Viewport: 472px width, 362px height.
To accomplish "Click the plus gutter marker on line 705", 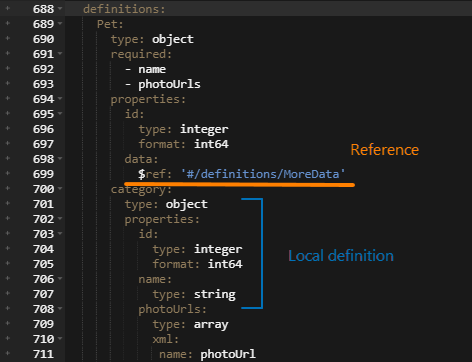I will (8, 263).
